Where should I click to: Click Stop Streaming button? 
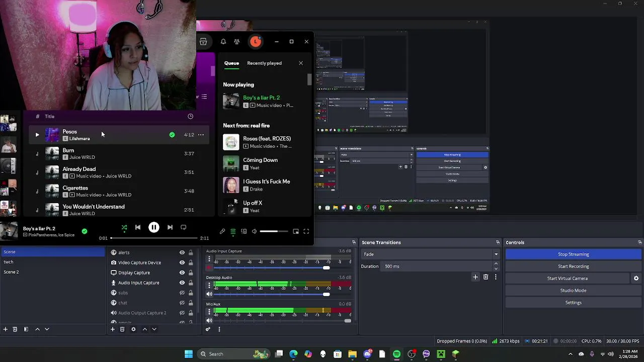[x=574, y=254]
